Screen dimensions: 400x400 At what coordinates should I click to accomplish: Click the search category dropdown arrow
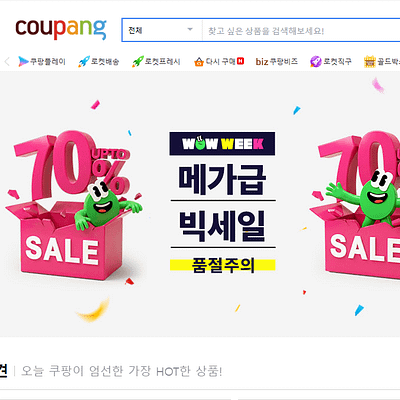point(190,29)
